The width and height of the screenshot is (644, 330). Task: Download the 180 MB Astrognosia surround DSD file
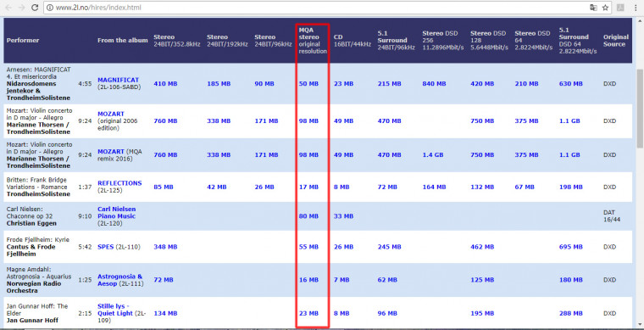point(571,280)
